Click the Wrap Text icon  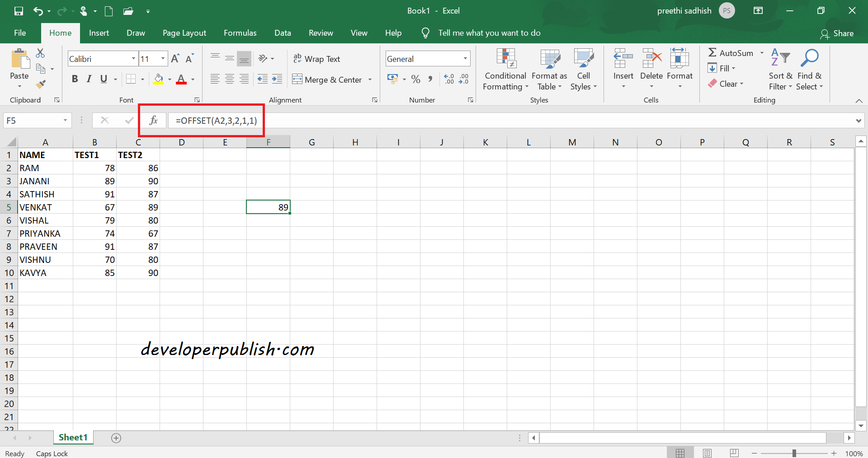pos(298,58)
